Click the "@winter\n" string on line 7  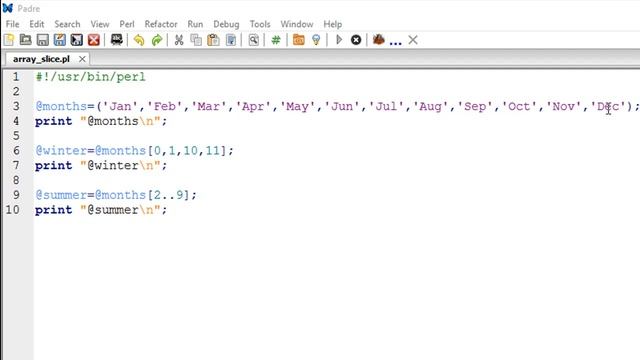[x=120, y=165]
